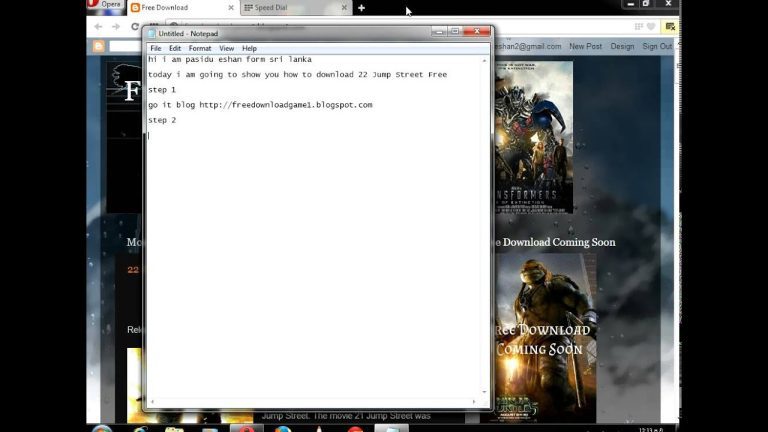Maximize the Notepad window

[x=455, y=31]
